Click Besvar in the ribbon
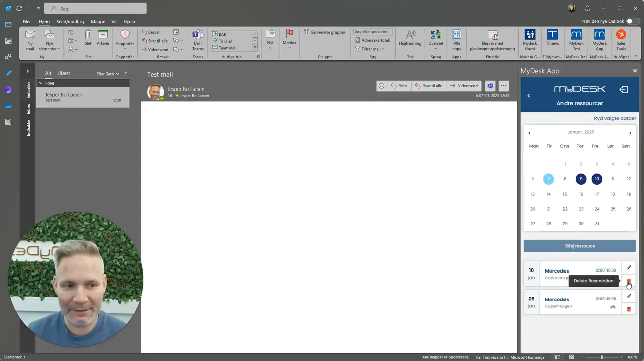Image resolution: width=644 pixels, height=361 pixels. coord(151,32)
